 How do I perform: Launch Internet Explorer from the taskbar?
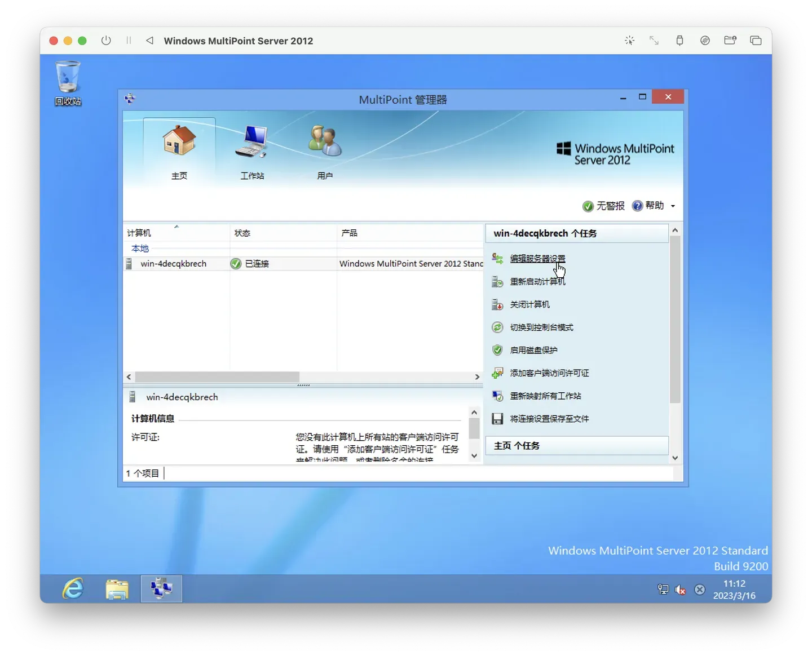(x=73, y=589)
